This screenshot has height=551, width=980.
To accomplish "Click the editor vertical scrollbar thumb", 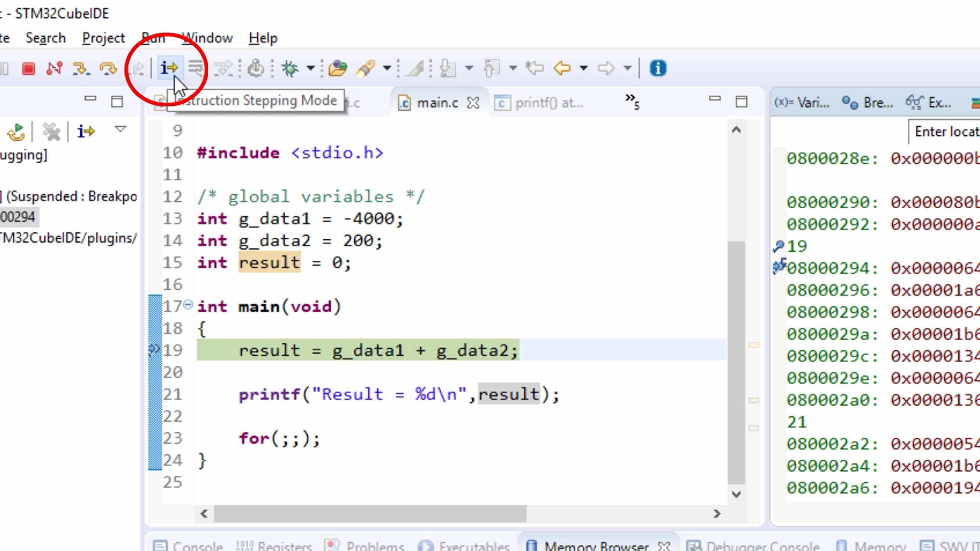I will click(736, 362).
